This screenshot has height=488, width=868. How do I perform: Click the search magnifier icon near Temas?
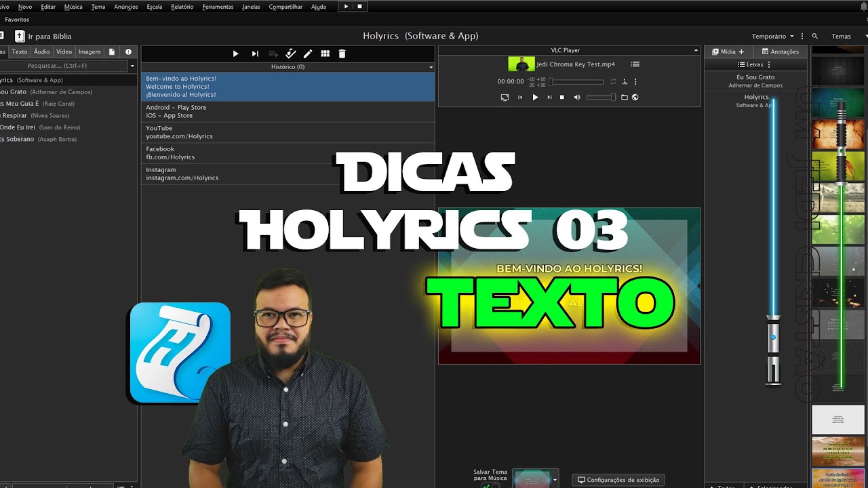(814, 36)
